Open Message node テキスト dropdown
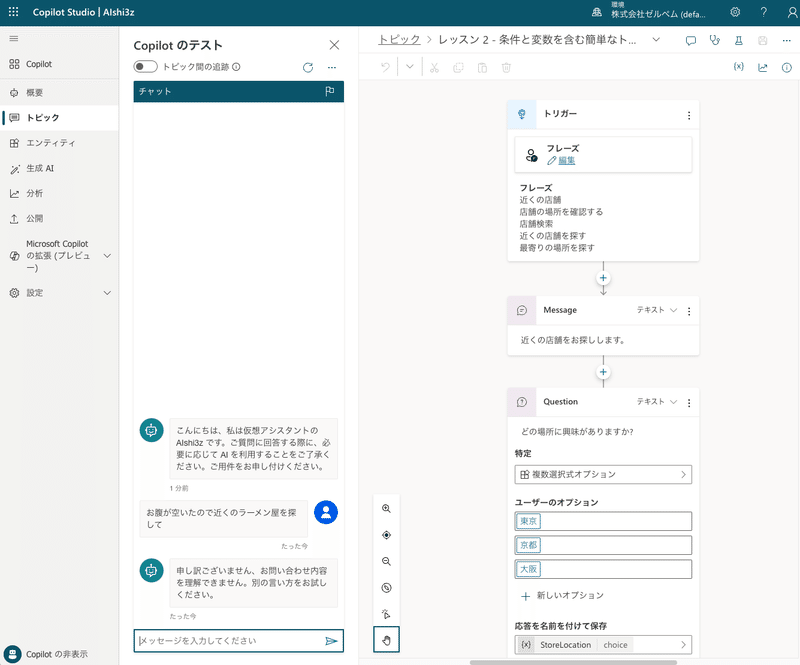 click(657, 310)
